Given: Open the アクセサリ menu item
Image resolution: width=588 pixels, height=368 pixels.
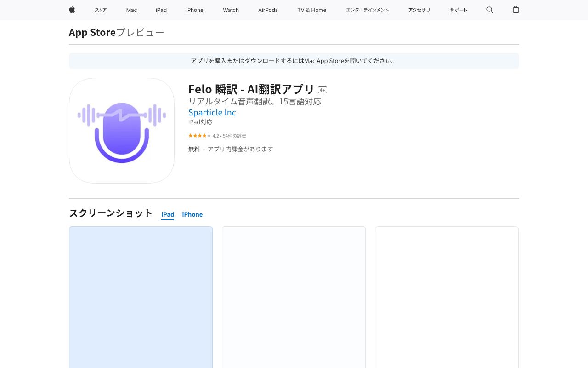Looking at the screenshot, I should click(419, 10).
